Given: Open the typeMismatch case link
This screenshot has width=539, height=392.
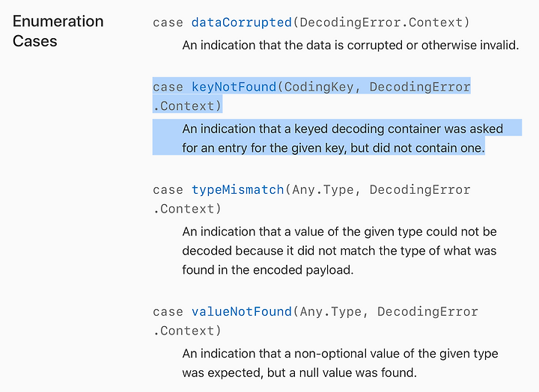Looking at the screenshot, I should click(x=237, y=190).
